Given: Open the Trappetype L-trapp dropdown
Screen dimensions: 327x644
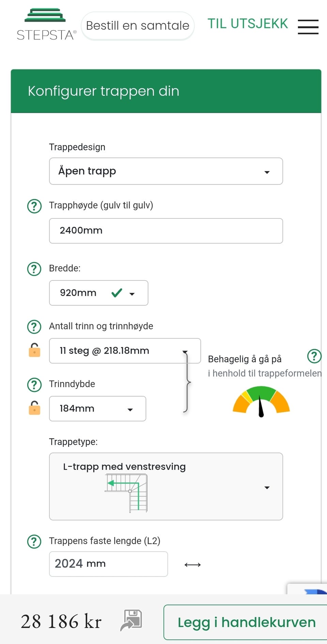Looking at the screenshot, I should click(166, 487).
